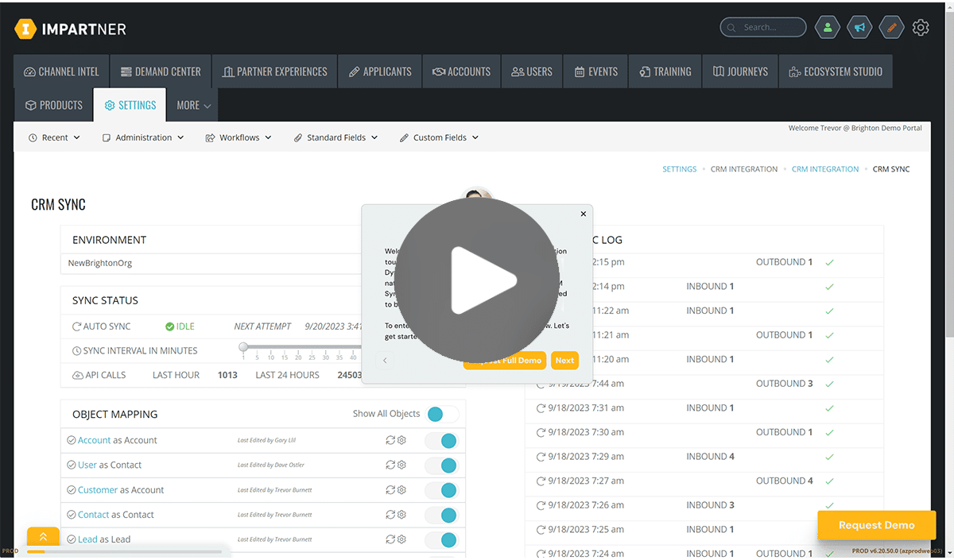
Task: Toggle the Show All Objects switch
Action: [443, 414]
